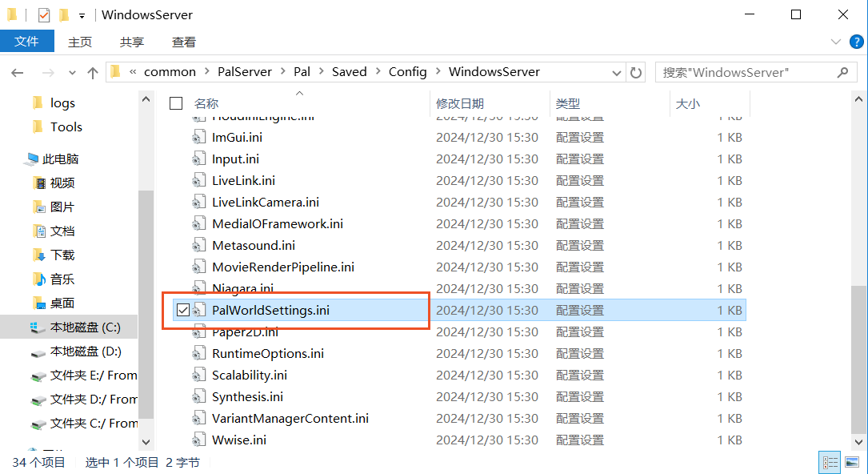Open the 文件 ribbon tab

point(26,42)
